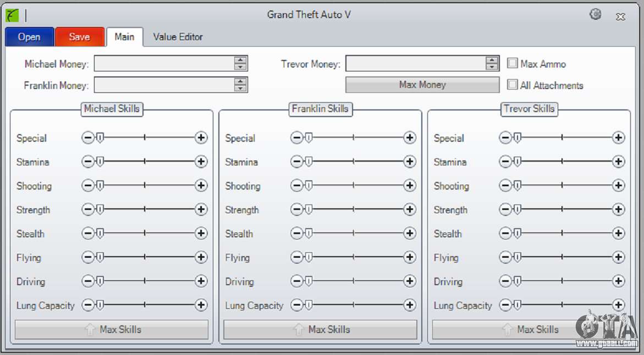Viewport: 644px width, 355px height.
Task: Switch to the Main tab
Action: point(124,37)
